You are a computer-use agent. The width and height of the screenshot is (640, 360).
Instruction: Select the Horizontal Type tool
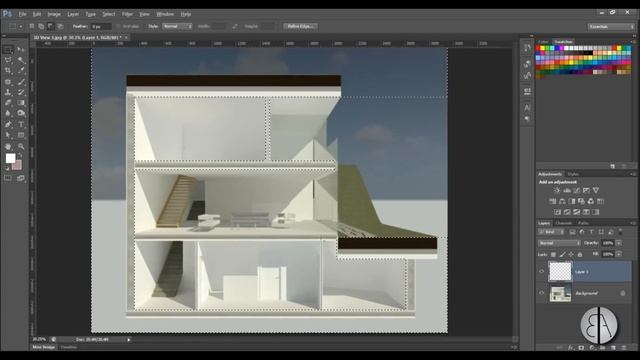click(21, 124)
